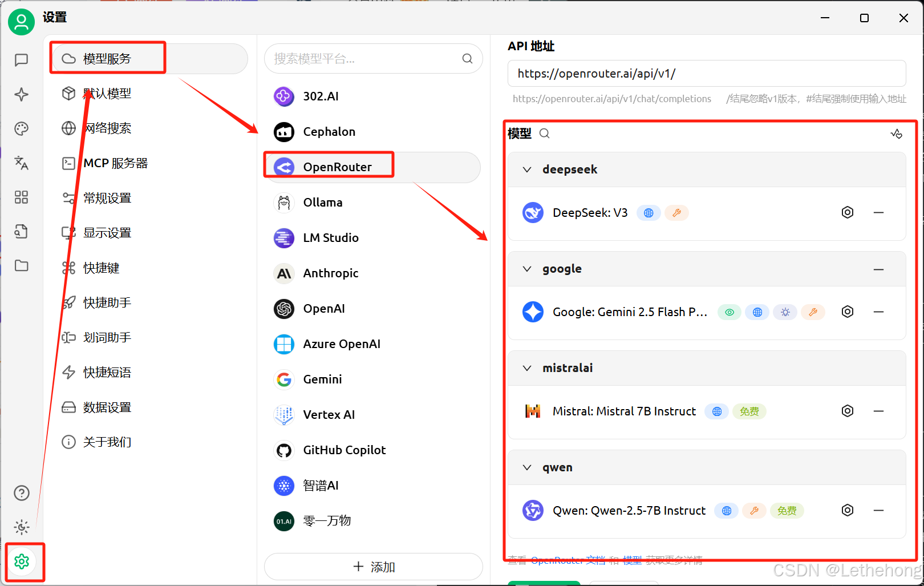Open the help question mark icon
The height and width of the screenshot is (586, 924).
[x=22, y=492]
